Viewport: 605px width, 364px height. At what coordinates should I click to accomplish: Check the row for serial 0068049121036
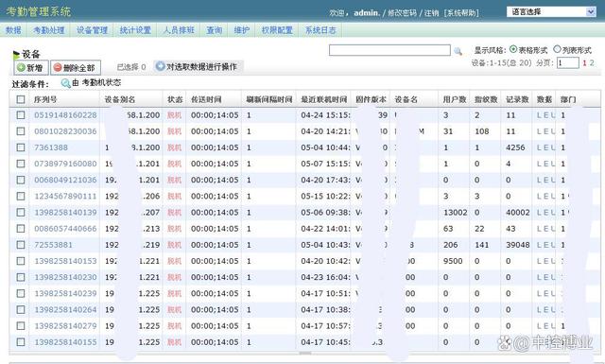point(21,180)
